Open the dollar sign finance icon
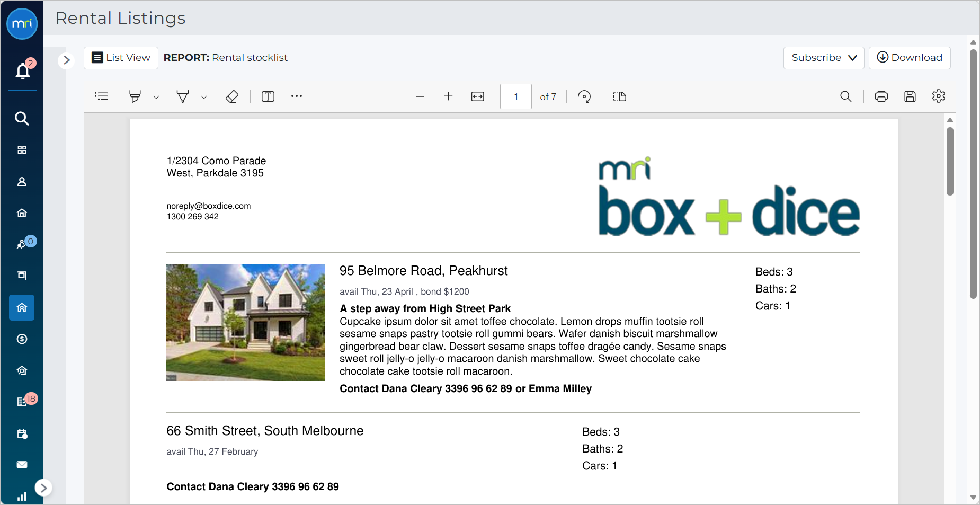Image resolution: width=980 pixels, height=505 pixels. pyautogui.click(x=22, y=339)
